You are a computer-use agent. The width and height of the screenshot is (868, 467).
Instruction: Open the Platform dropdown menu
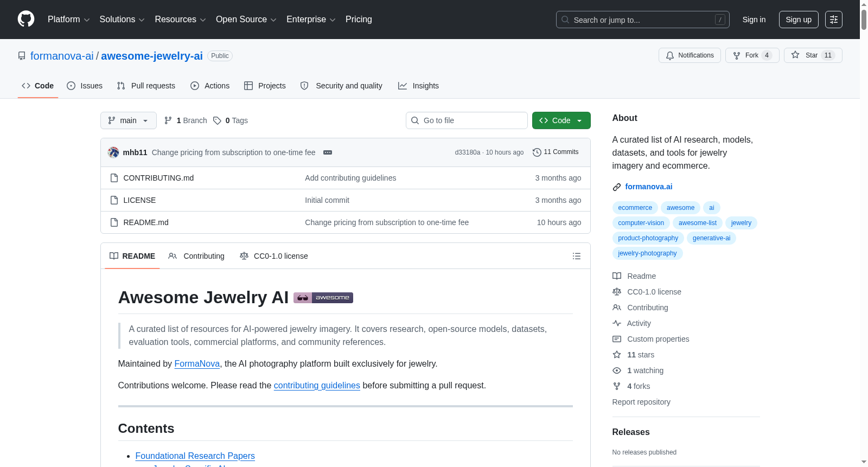tap(69, 20)
